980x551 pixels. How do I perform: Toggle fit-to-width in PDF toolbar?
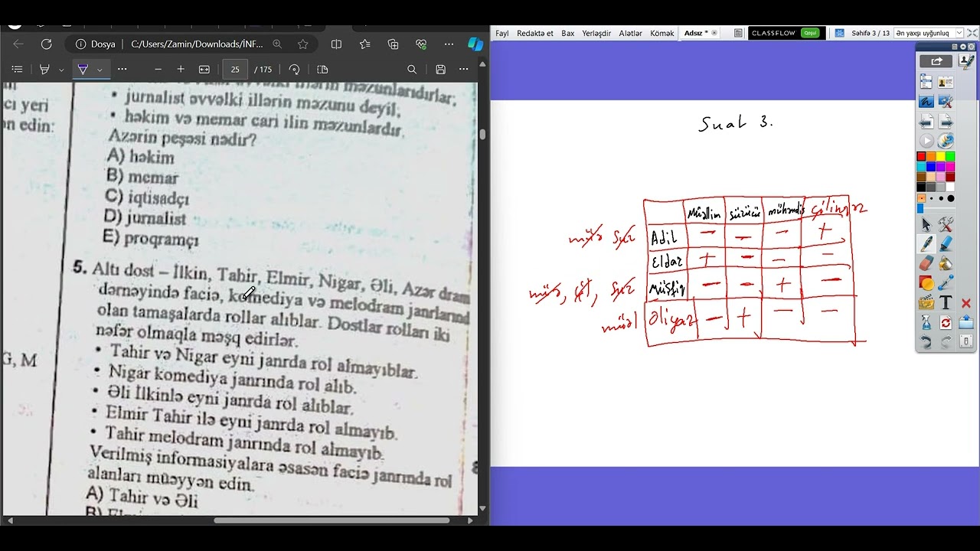coord(204,69)
